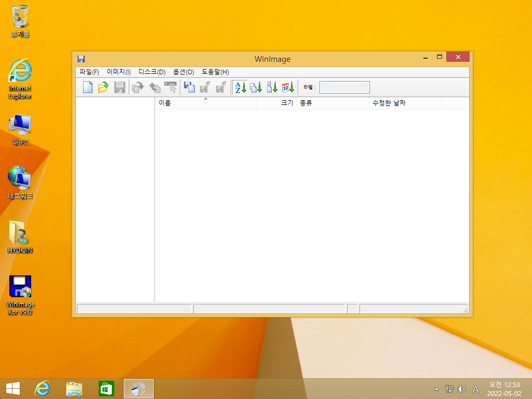Open the 도움말(H) menu

(x=216, y=72)
